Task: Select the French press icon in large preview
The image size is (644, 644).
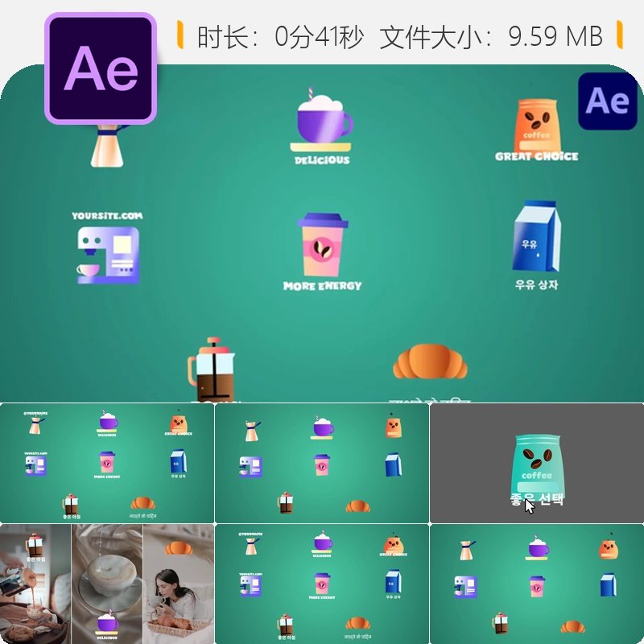Action: pos(211,369)
